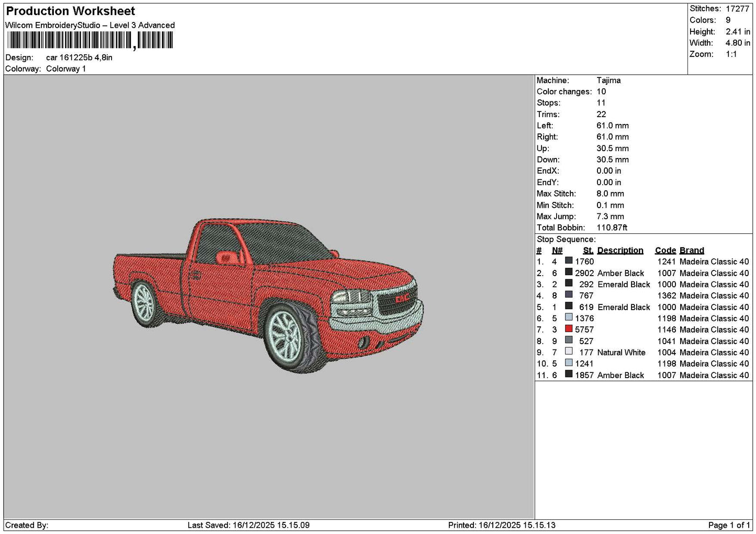Click the 'Brand' column header

coord(692,251)
